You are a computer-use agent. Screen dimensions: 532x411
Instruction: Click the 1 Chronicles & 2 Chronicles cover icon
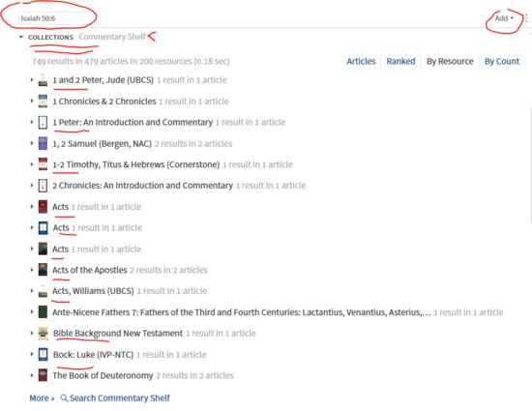43,102
